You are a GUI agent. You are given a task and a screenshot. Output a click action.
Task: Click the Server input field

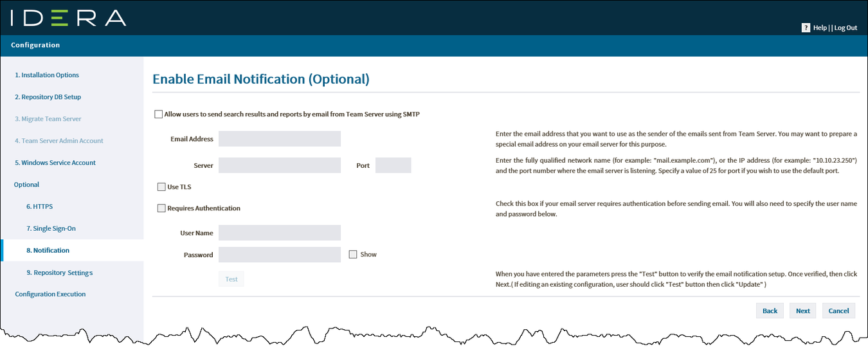pyautogui.click(x=280, y=165)
